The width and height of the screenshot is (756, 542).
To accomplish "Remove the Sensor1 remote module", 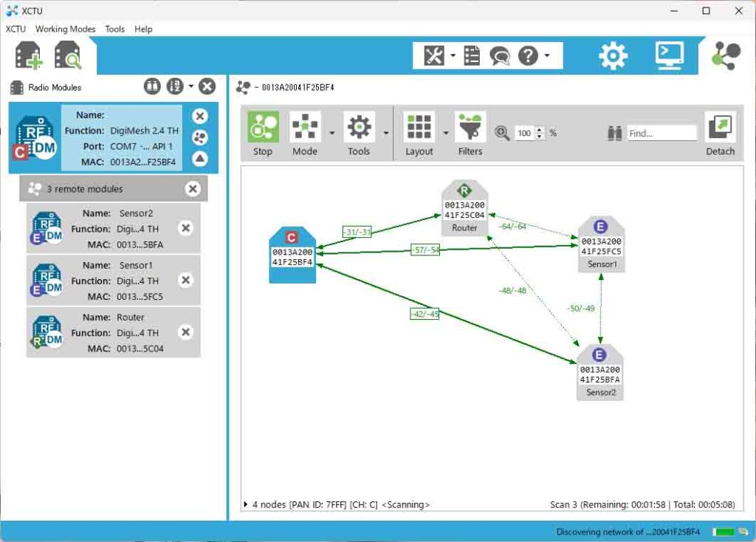I will click(x=185, y=280).
